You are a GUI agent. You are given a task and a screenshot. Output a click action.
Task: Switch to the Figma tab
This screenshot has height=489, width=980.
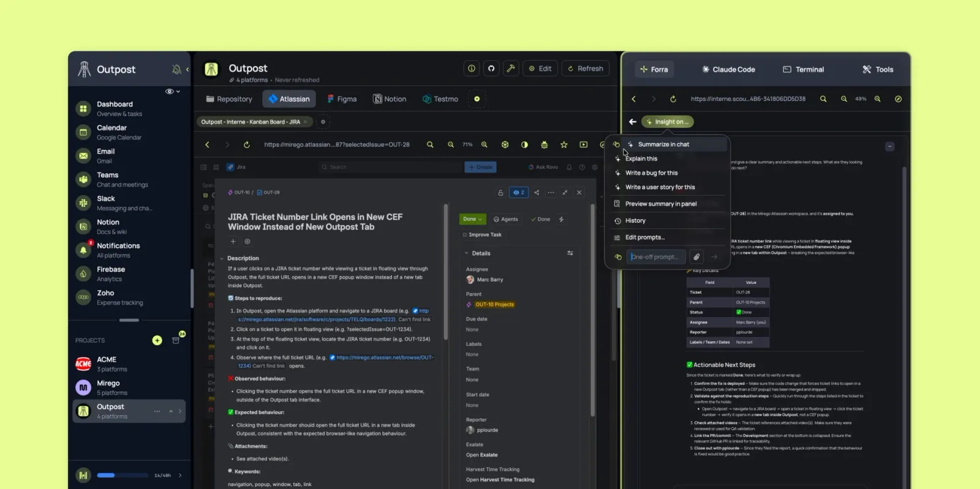[x=342, y=99]
